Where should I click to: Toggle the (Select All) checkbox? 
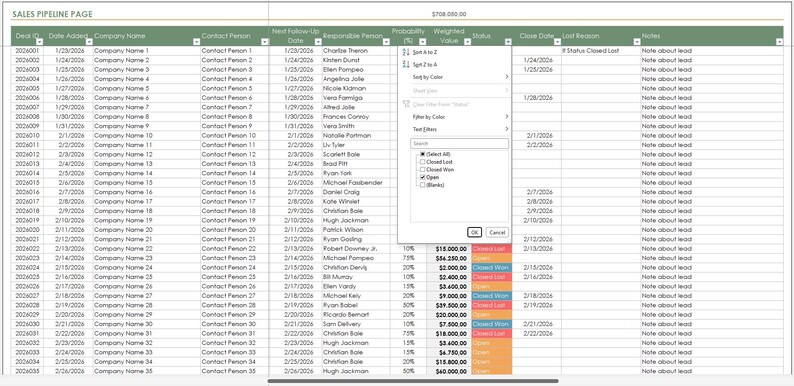point(423,154)
